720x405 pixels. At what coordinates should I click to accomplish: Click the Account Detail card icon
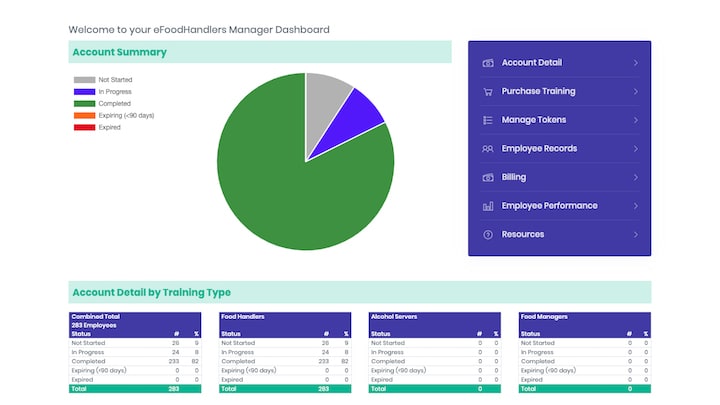[x=488, y=63]
